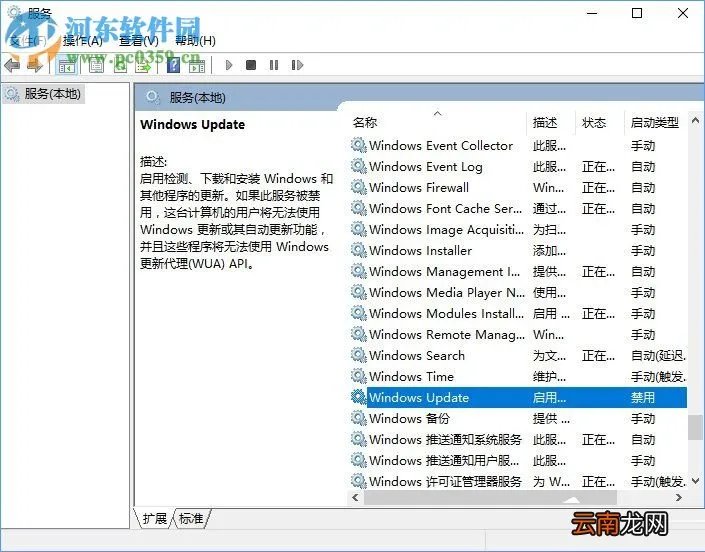The width and height of the screenshot is (705, 552).
Task: Select Windows 备份 service
Action: click(518, 418)
